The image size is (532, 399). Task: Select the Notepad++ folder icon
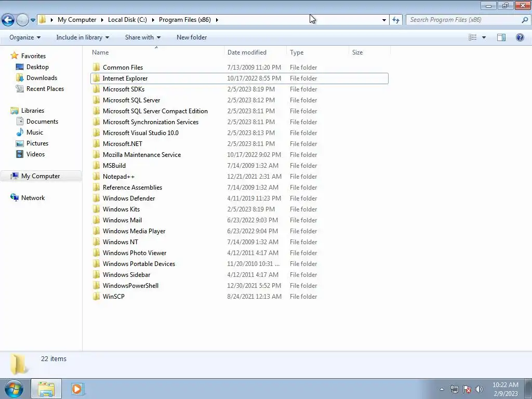(96, 176)
